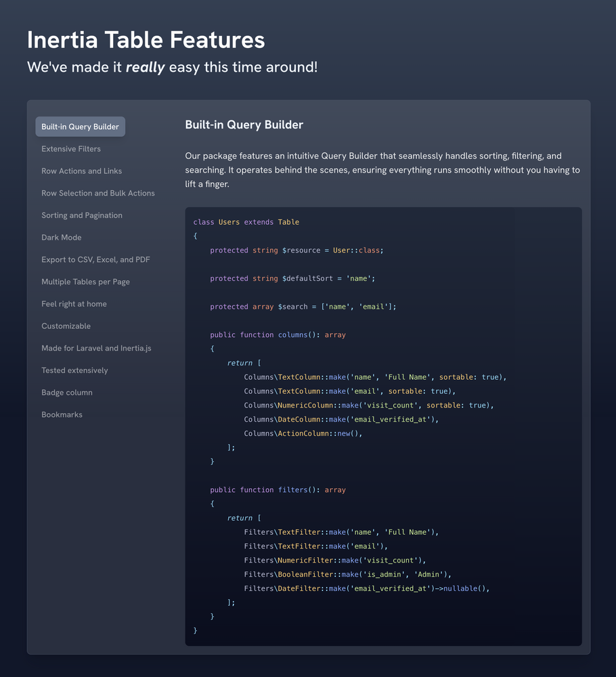The image size is (616, 677).
Task: Click the '$resource = User::class' code line
Action: click(x=296, y=250)
